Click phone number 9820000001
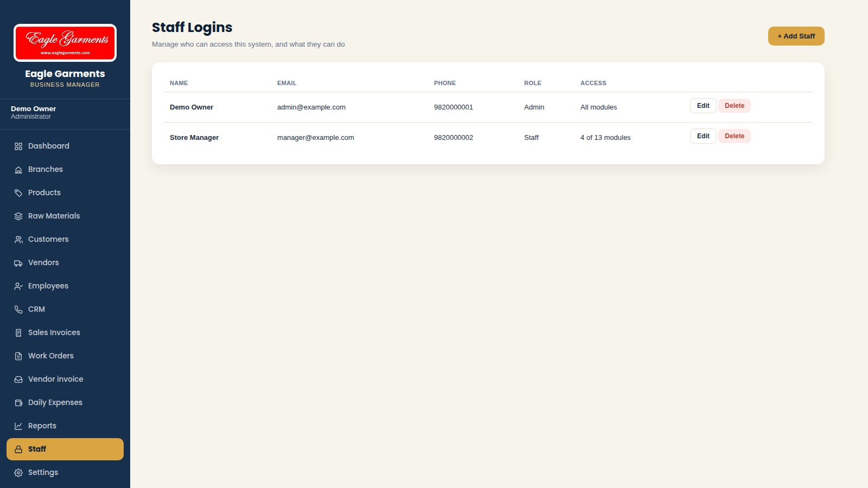This screenshot has height=488, width=868. [x=454, y=107]
